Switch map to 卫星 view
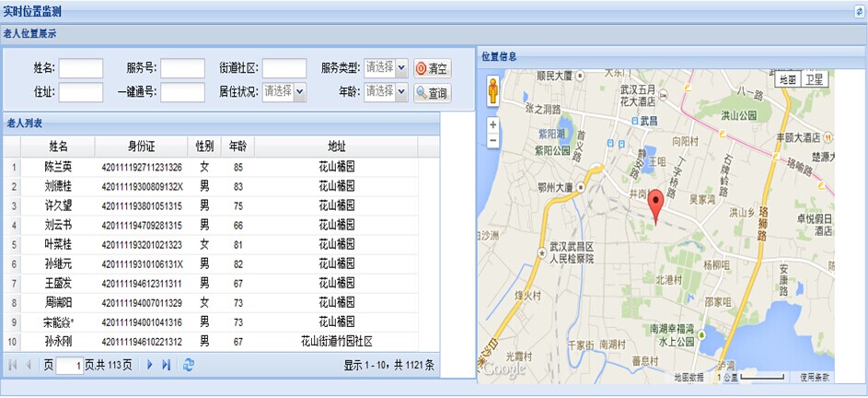The image size is (868, 398). pos(816,80)
